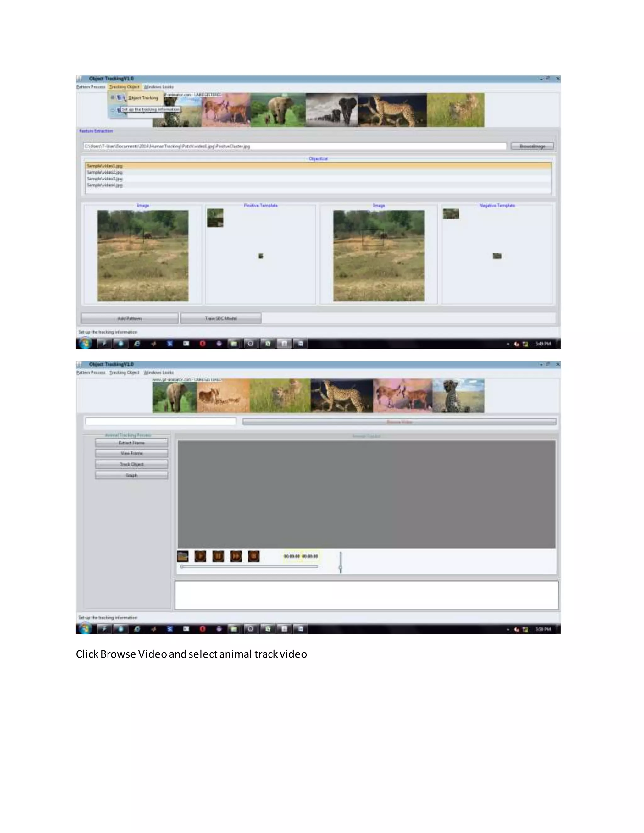
Task: Click the 5:50 PM system clock
Action: tap(543, 629)
